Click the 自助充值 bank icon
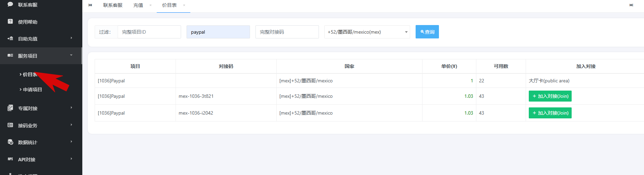The height and width of the screenshot is (175, 644). pos(10,38)
